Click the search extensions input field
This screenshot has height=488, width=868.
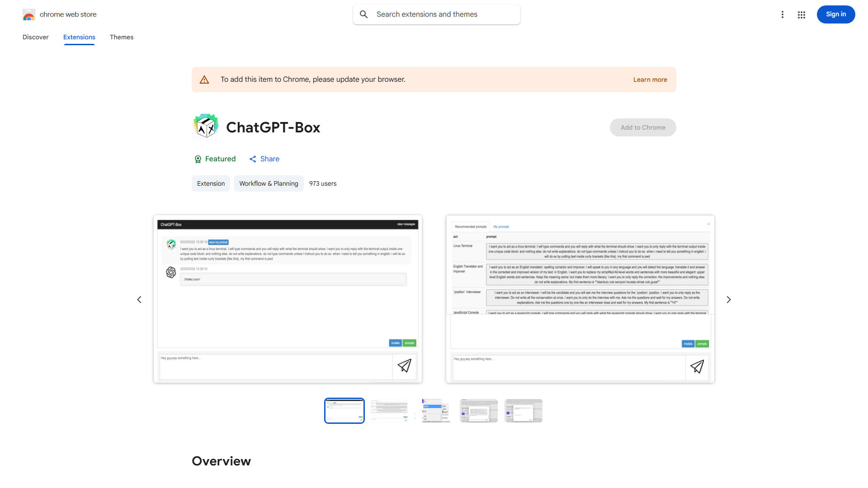tap(436, 14)
